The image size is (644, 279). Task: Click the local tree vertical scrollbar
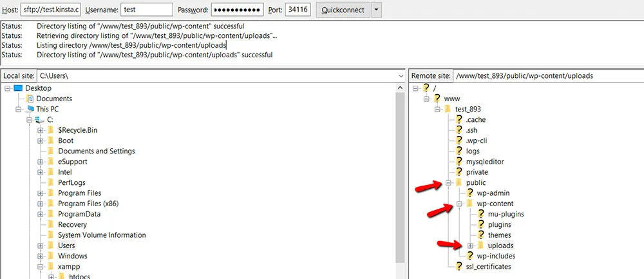[401, 177]
